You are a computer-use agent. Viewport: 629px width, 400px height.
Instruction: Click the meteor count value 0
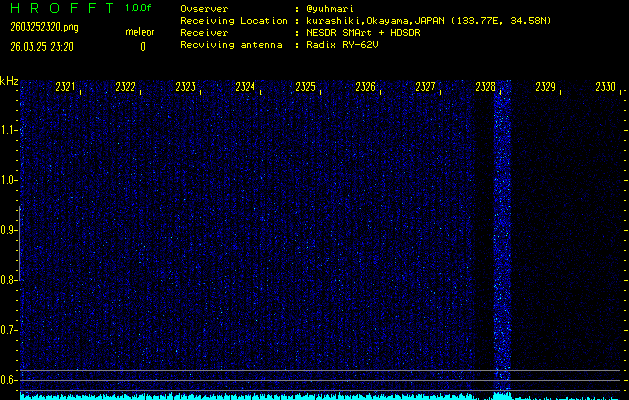(142, 46)
